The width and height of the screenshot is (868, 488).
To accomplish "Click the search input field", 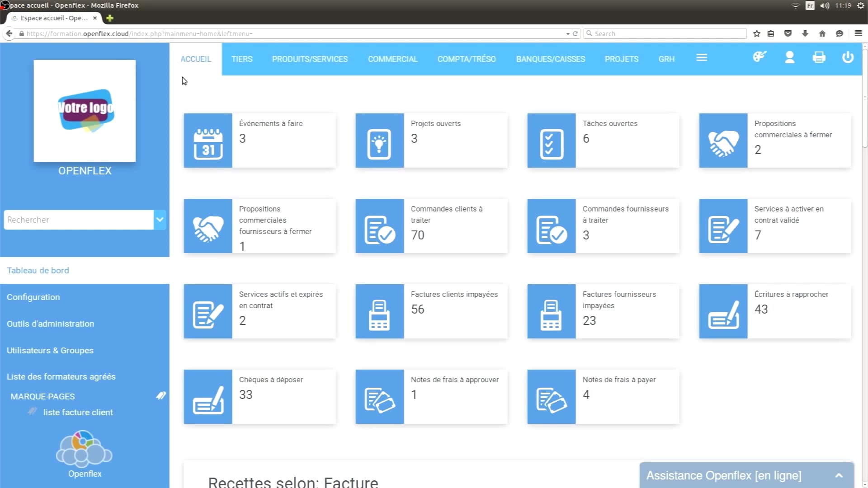I will tap(78, 219).
